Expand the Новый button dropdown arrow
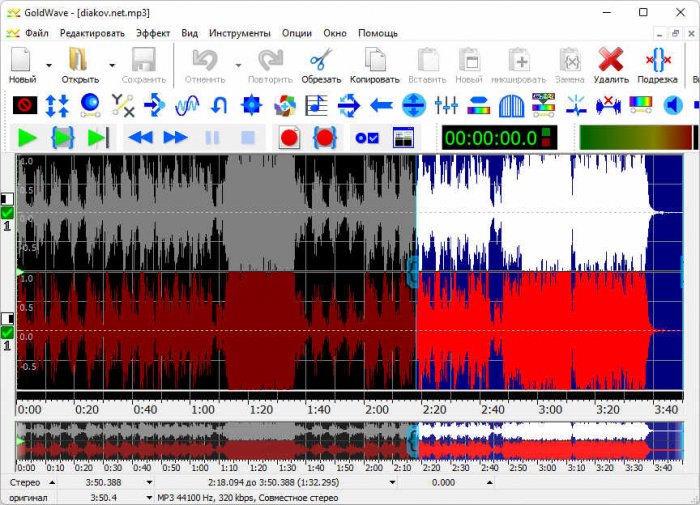Image resolution: width=700 pixels, height=505 pixels. coord(47,66)
